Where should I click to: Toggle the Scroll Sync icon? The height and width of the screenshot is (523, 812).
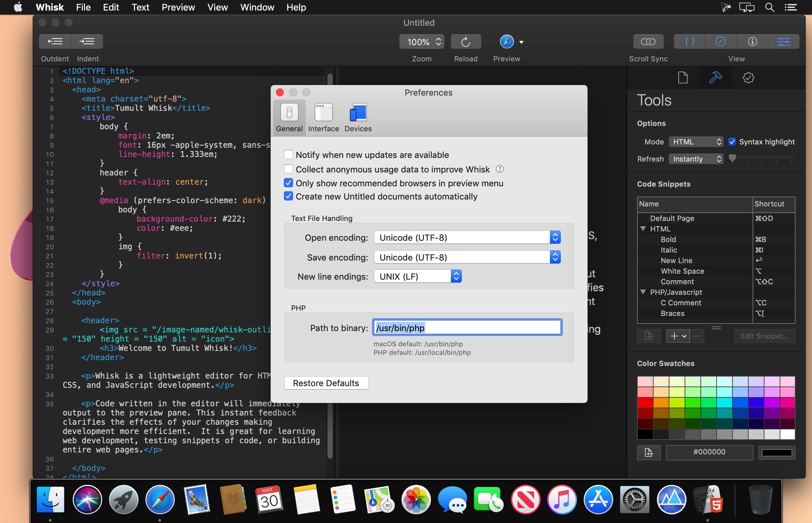pyautogui.click(x=648, y=42)
